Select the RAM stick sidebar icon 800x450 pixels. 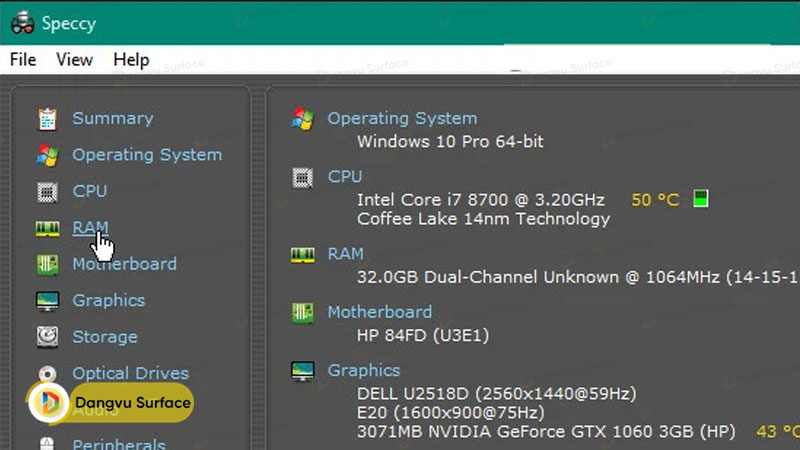point(47,228)
